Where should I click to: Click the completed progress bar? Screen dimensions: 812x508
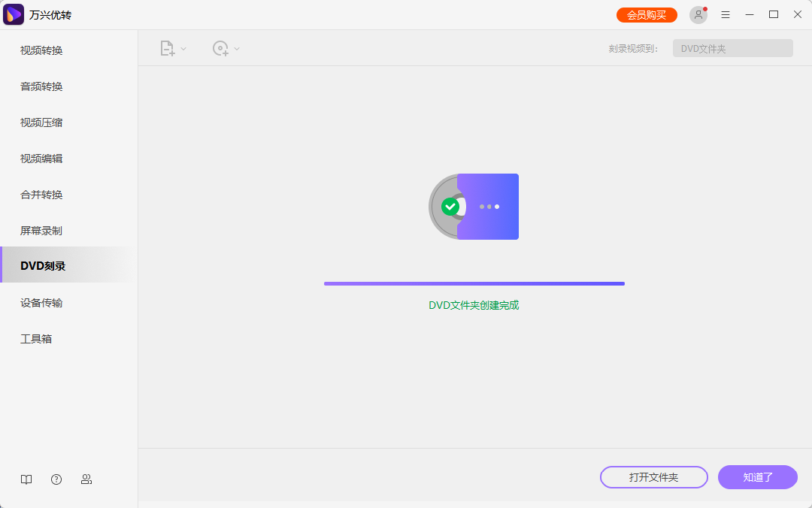(x=474, y=283)
